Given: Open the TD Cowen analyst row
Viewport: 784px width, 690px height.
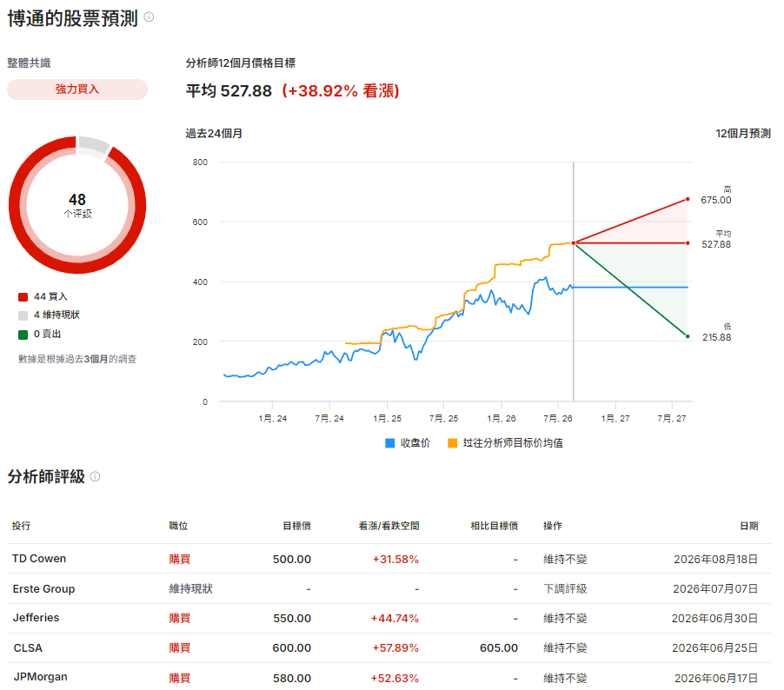Looking at the screenshot, I should pyautogui.click(x=389, y=559).
